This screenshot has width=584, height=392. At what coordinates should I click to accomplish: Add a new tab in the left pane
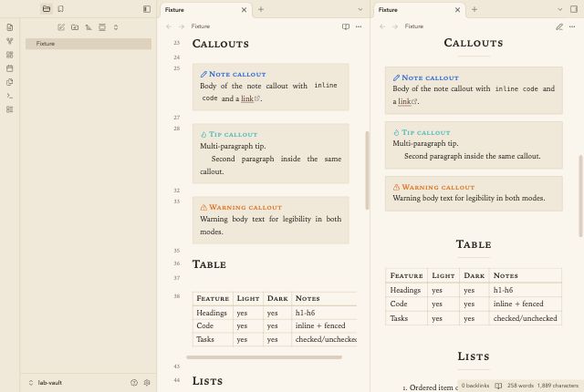(261, 9)
